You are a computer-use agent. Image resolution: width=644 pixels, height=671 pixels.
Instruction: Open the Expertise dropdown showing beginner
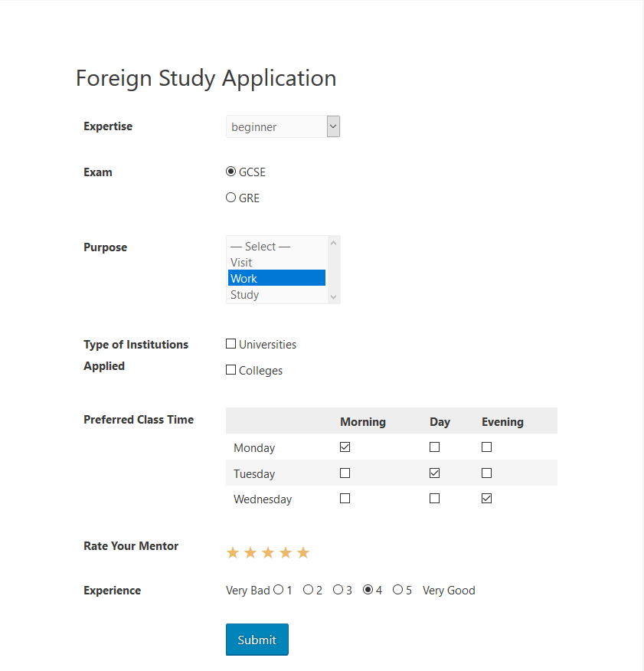coord(283,126)
